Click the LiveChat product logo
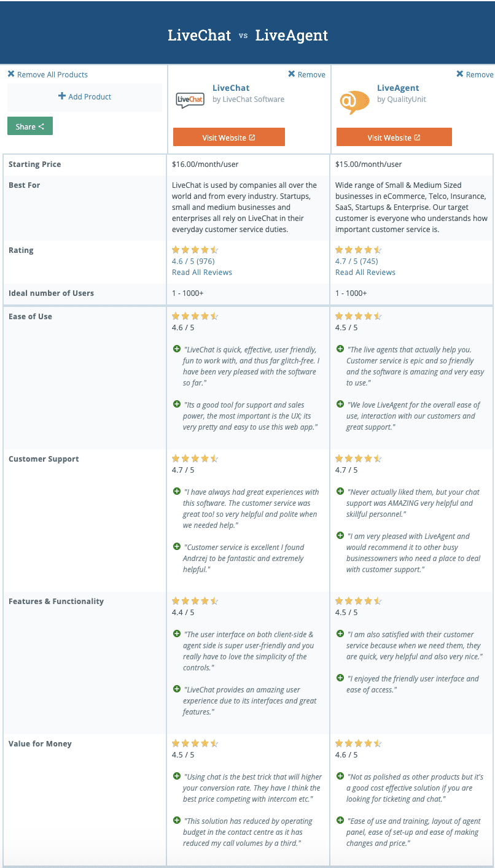Screen dimensions: 495x868 (190, 99)
